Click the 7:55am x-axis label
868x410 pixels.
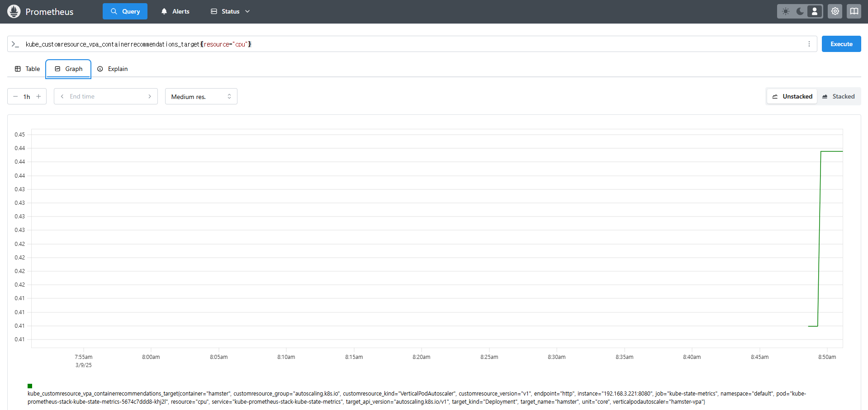pos(84,357)
